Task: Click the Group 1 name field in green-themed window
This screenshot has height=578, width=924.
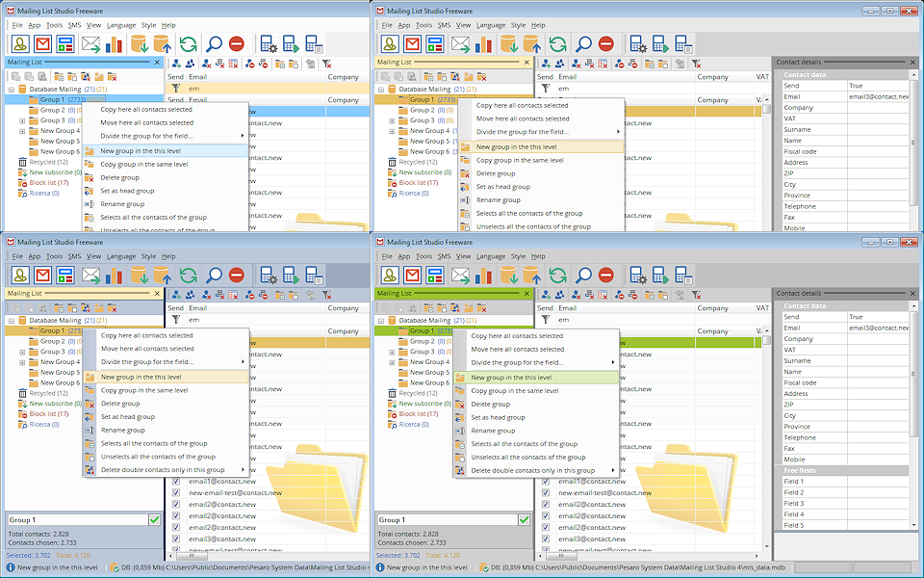Action: pos(446,519)
